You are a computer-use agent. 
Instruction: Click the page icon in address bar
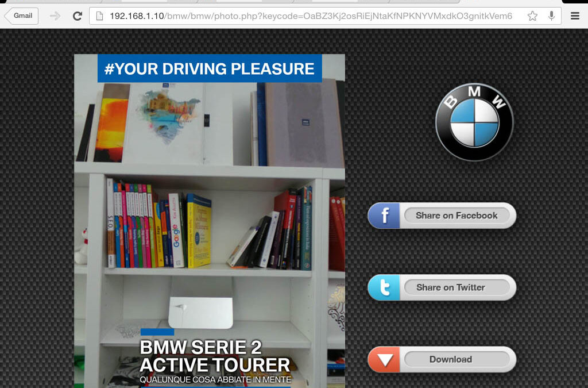pos(99,16)
